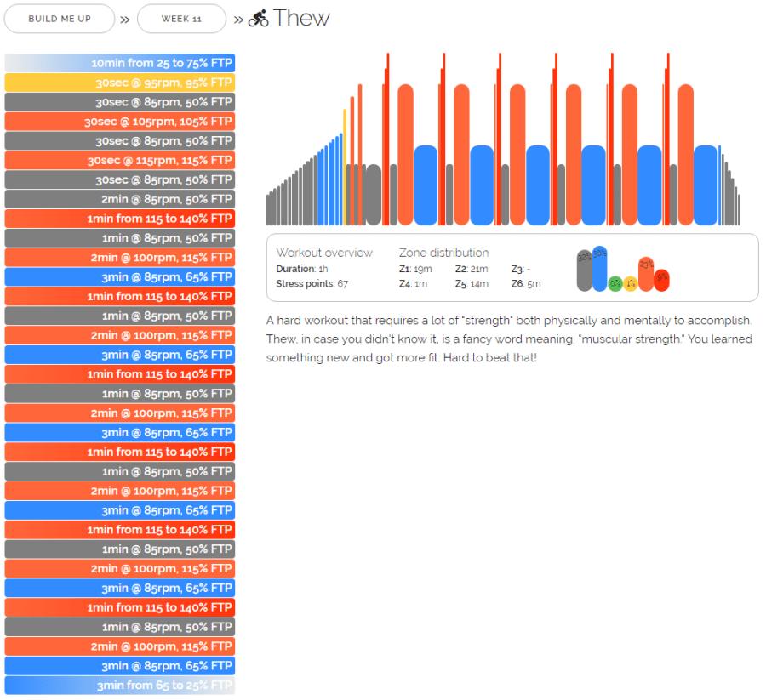Image resolution: width=766 pixels, height=700 pixels.
Task: Click the red 9% zone bar
Action: point(661,280)
